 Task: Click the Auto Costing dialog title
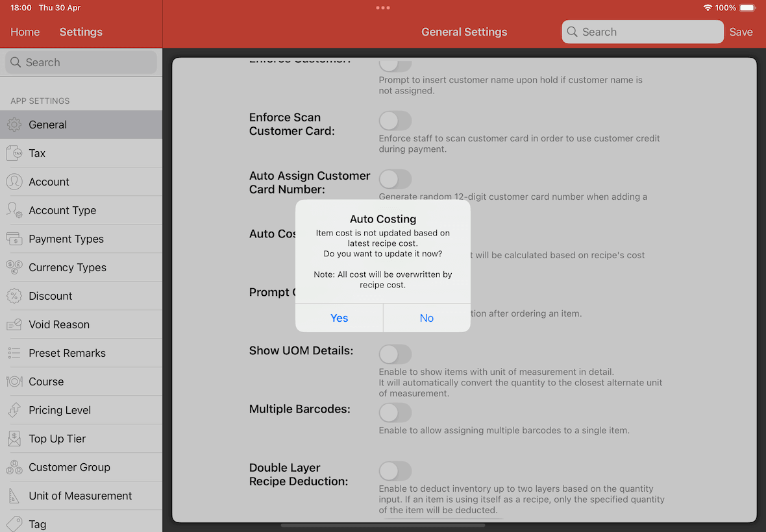[383, 219]
